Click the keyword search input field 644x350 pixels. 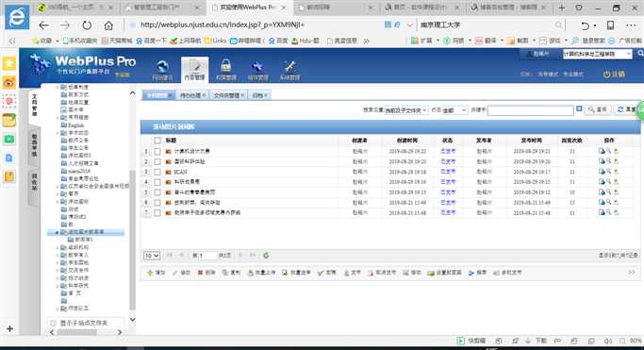530,110
